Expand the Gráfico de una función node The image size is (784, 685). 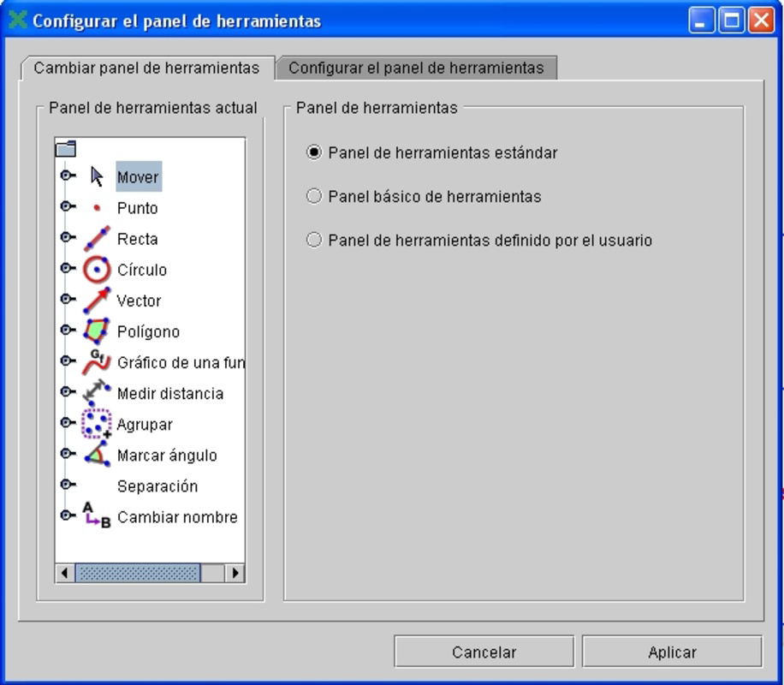click(x=68, y=360)
